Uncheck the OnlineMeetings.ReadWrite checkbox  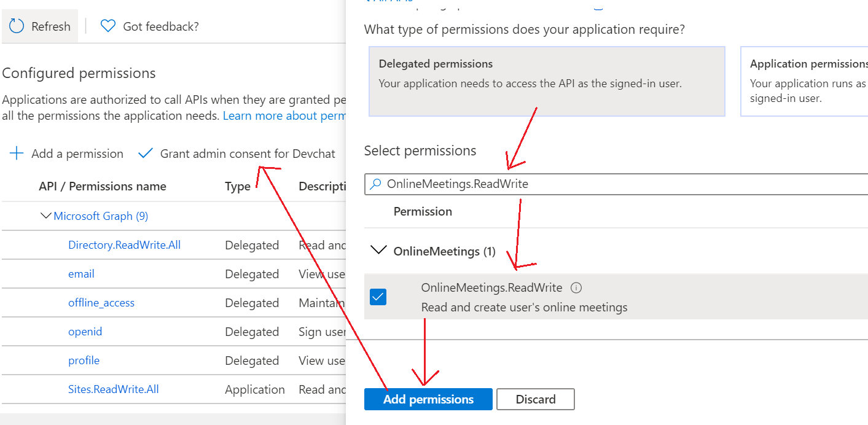[378, 297]
